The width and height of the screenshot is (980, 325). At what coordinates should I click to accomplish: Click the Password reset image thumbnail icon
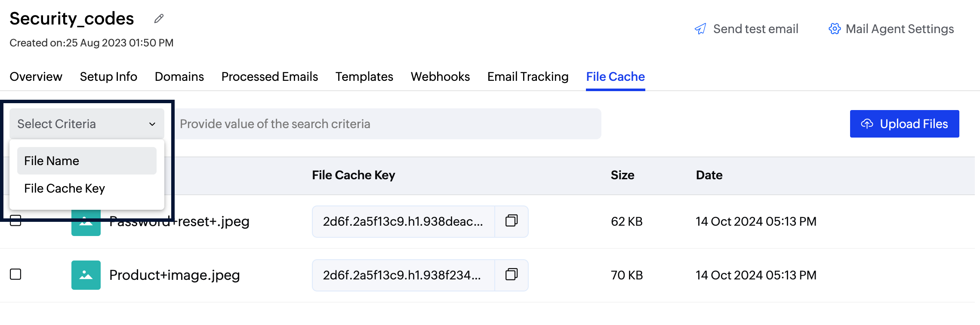point(86,224)
